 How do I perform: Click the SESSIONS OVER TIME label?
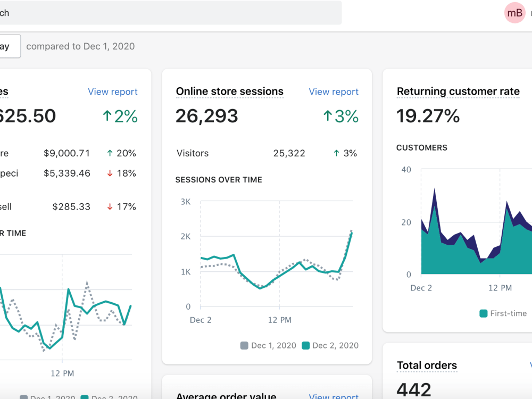(x=219, y=180)
